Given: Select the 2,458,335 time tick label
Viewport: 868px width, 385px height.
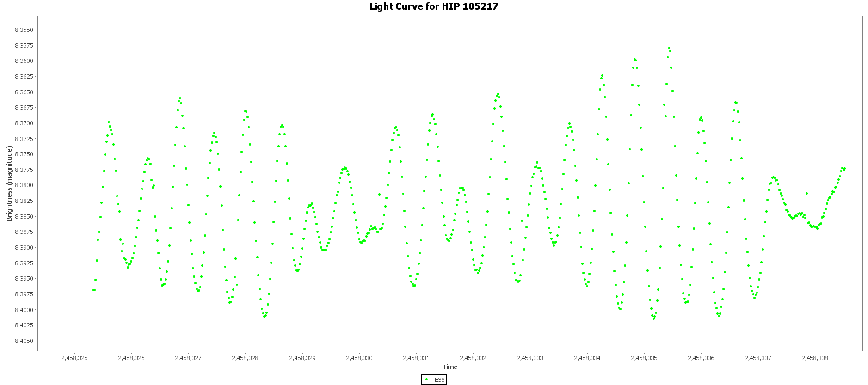Looking at the screenshot, I should pos(644,358).
